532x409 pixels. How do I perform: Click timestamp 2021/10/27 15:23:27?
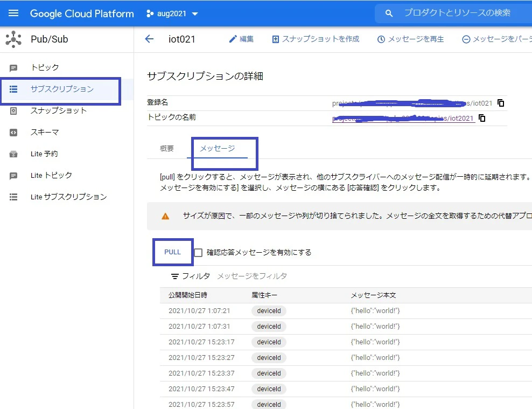tap(201, 358)
